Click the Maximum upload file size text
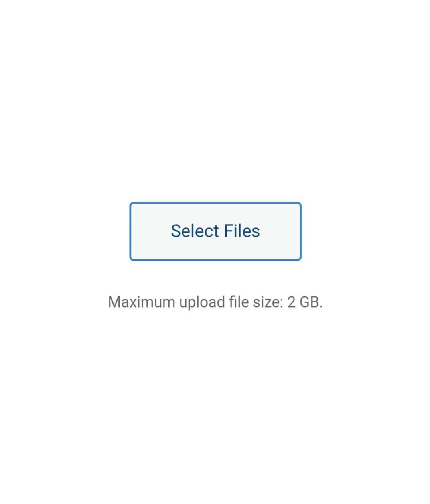 (x=215, y=302)
